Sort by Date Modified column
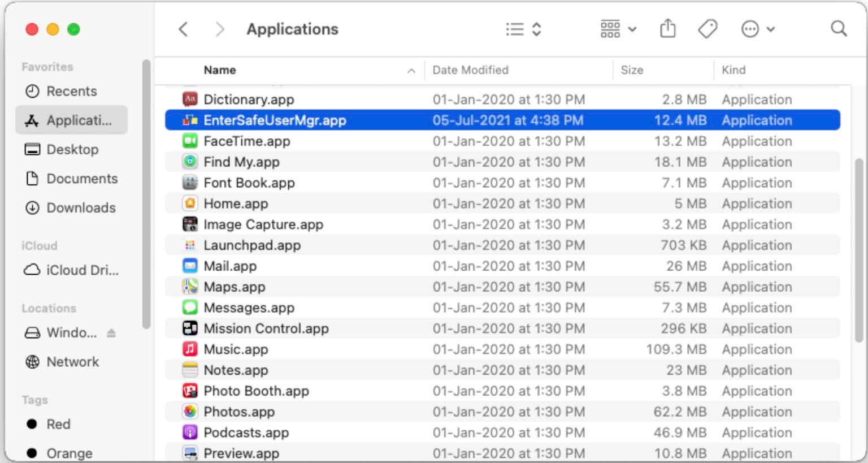The width and height of the screenshot is (868, 463). coord(470,70)
